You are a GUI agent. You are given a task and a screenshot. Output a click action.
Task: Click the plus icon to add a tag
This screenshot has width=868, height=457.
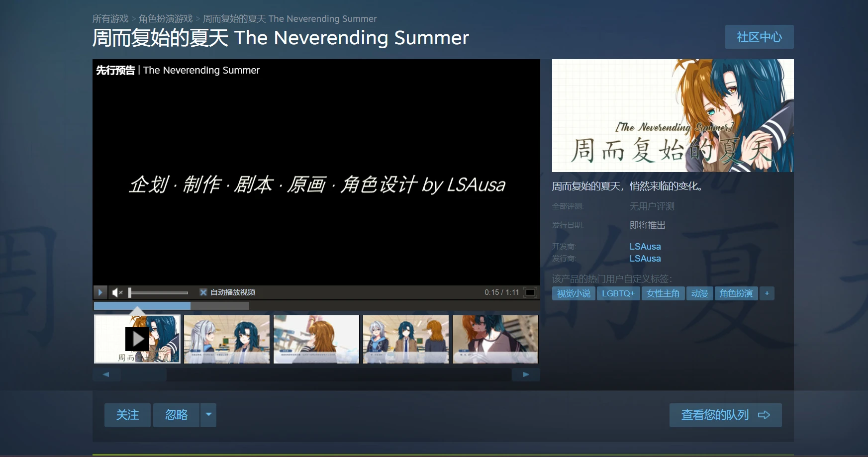pos(767,293)
